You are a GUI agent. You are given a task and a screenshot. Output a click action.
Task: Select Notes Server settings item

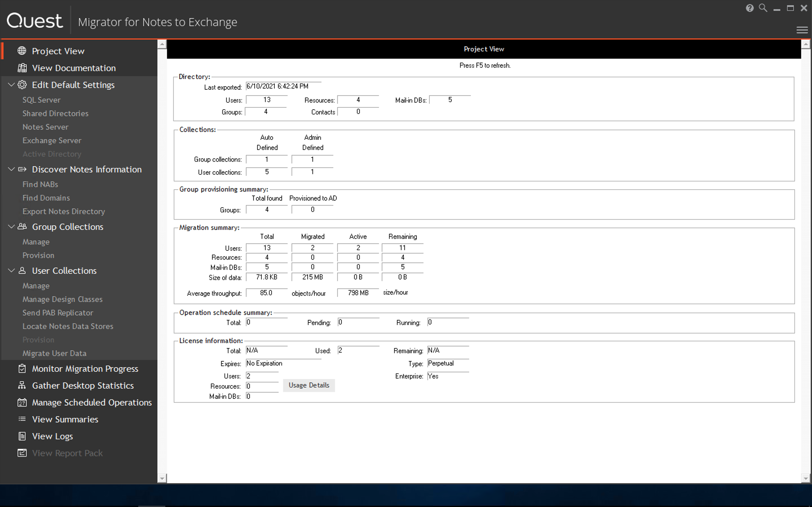pos(46,126)
